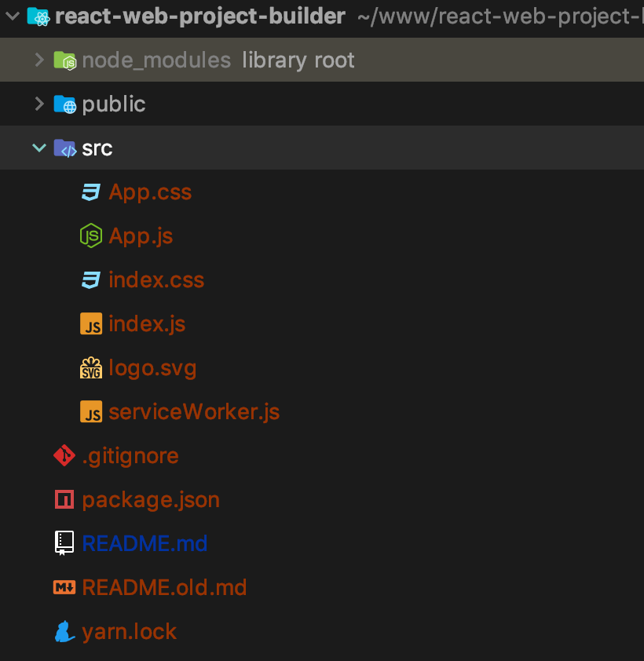Image resolution: width=644 pixels, height=661 pixels.
Task: Click the SVG icon beside logo.svg
Action: 91,368
